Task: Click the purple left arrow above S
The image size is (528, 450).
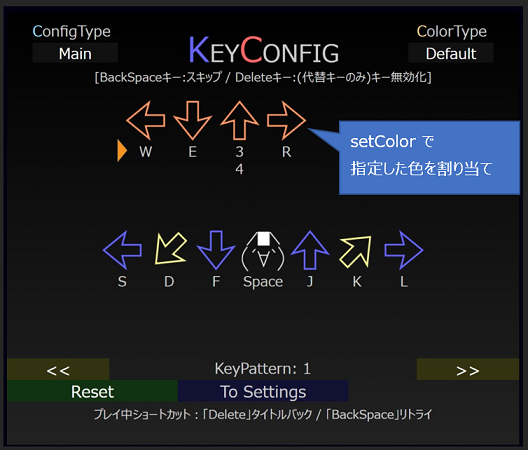Action: pyautogui.click(x=122, y=250)
